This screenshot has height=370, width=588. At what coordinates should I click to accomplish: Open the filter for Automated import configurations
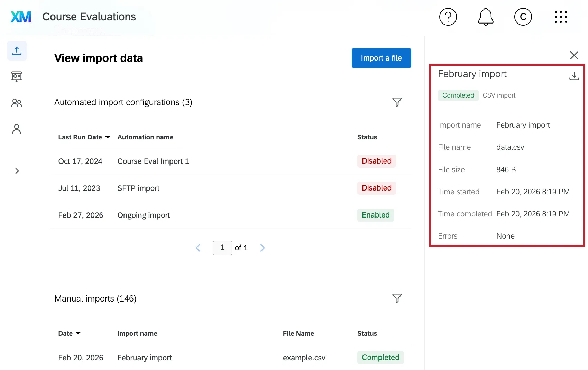point(397,102)
